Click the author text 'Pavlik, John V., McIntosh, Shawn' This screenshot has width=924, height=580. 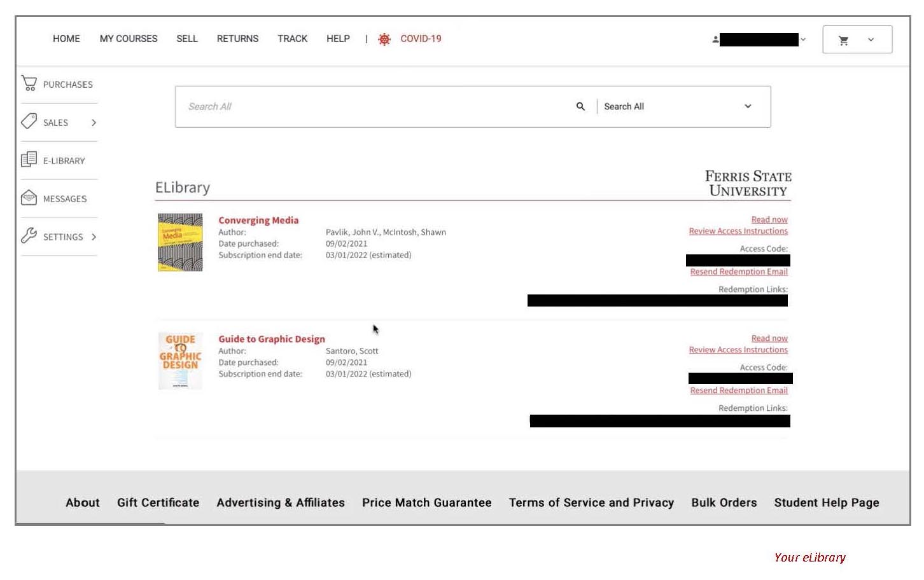coord(386,232)
